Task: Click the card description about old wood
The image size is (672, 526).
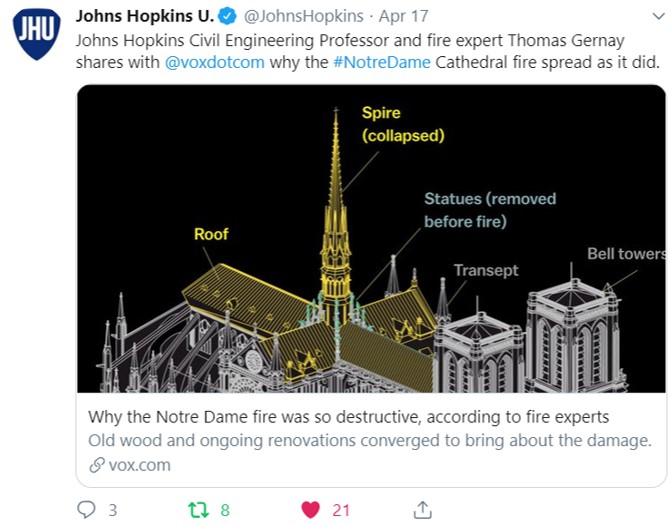Action: (x=370, y=440)
